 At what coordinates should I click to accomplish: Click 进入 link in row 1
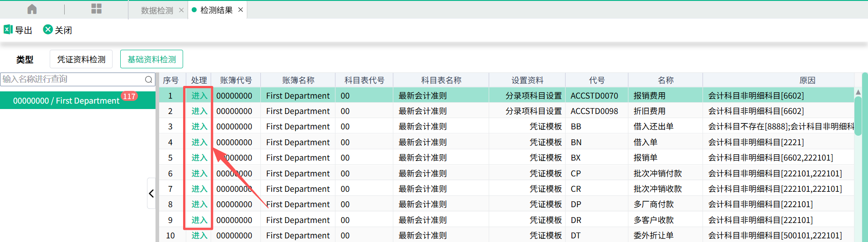click(199, 95)
